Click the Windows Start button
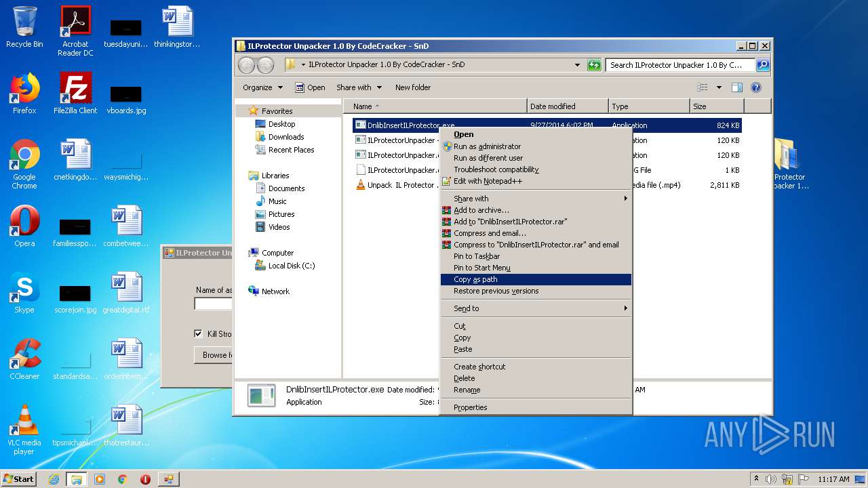This screenshot has height=488, width=868. point(19,479)
